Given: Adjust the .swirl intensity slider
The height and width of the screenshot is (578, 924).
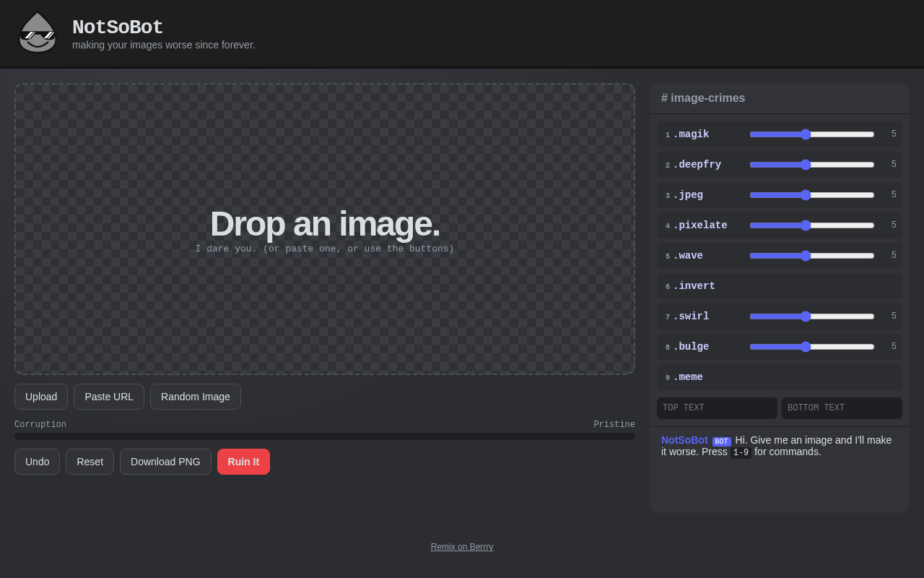Looking at the screenshot, I should pos(812,316).
